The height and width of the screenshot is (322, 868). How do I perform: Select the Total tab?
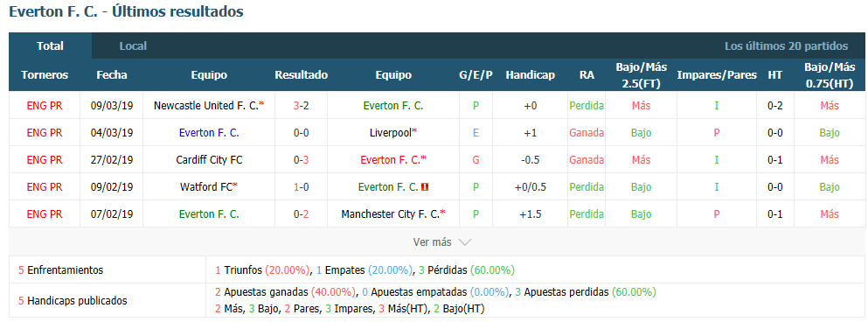pos(50,46)
